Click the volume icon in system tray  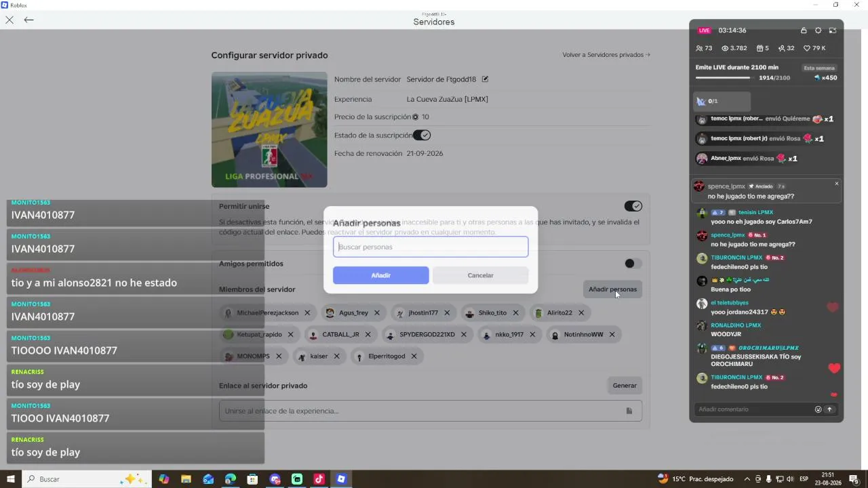790,479
